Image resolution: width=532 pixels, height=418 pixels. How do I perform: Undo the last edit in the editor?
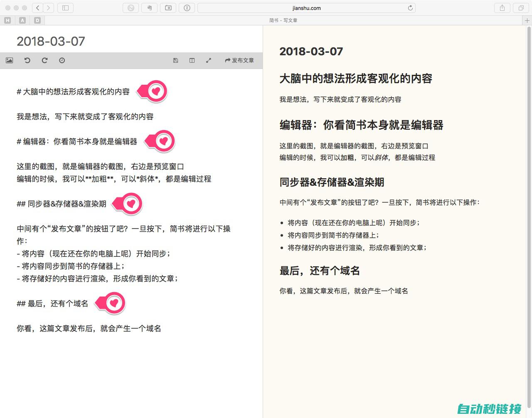tap(27, 60)
